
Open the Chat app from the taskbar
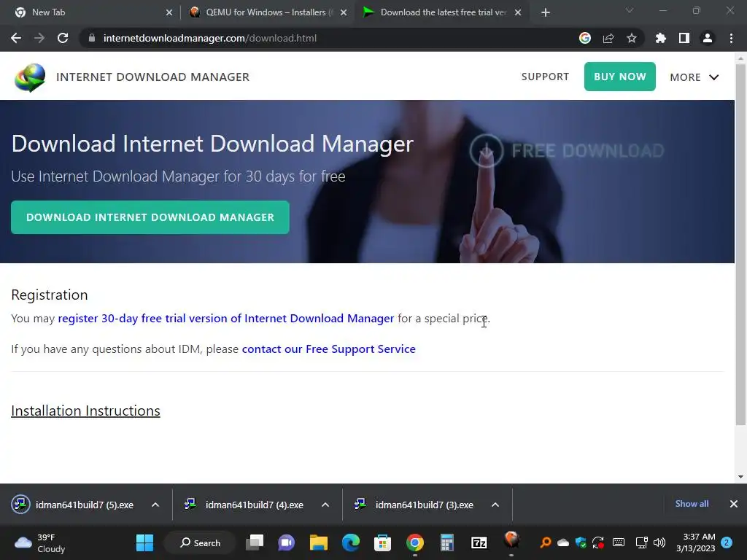[286, 542]
